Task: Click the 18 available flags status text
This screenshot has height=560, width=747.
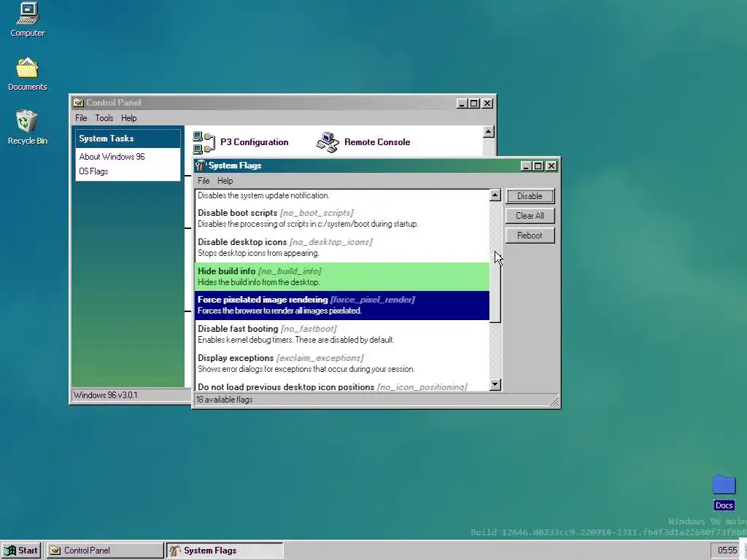Action: click(225, 400)
